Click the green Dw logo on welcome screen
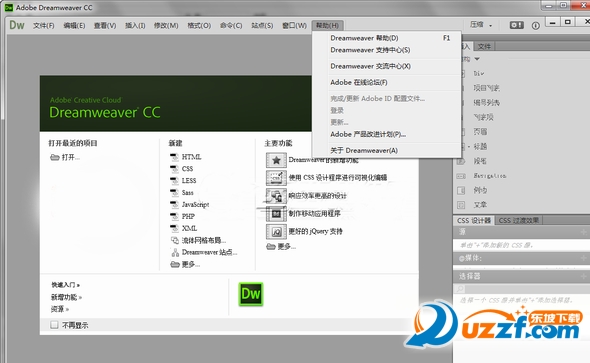590x363 pixels. (x=251, y=294)
